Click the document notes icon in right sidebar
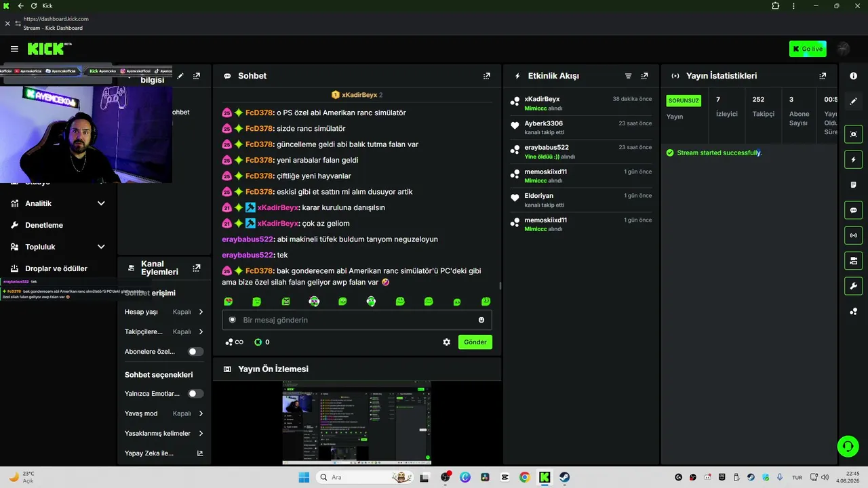This screenshot has width=868, height=488. [x=853, y=185]
